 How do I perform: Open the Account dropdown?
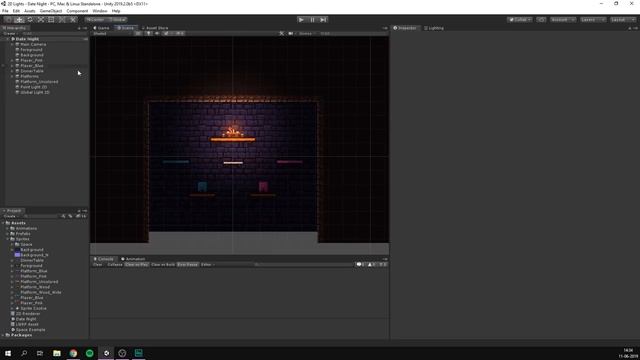click(x=563, y=20)
